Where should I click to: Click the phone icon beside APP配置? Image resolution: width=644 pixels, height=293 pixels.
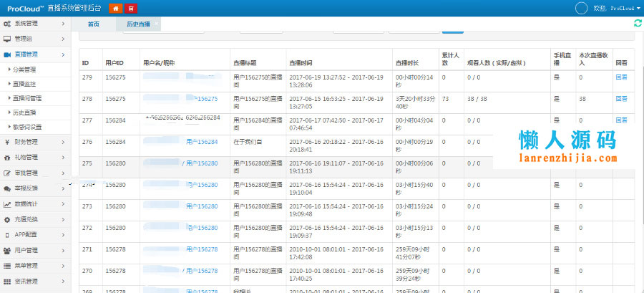click(x=7, y=235)
